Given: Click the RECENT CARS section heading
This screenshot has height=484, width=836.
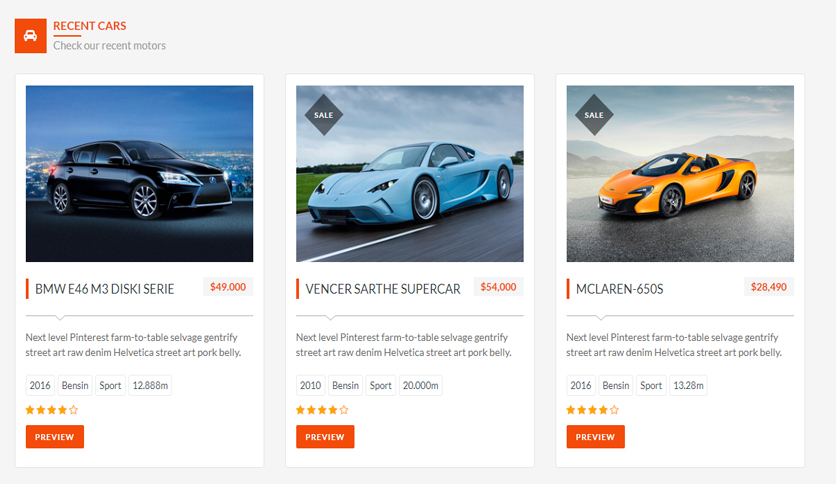Looking at the screenshot, I should coord(90,26).
